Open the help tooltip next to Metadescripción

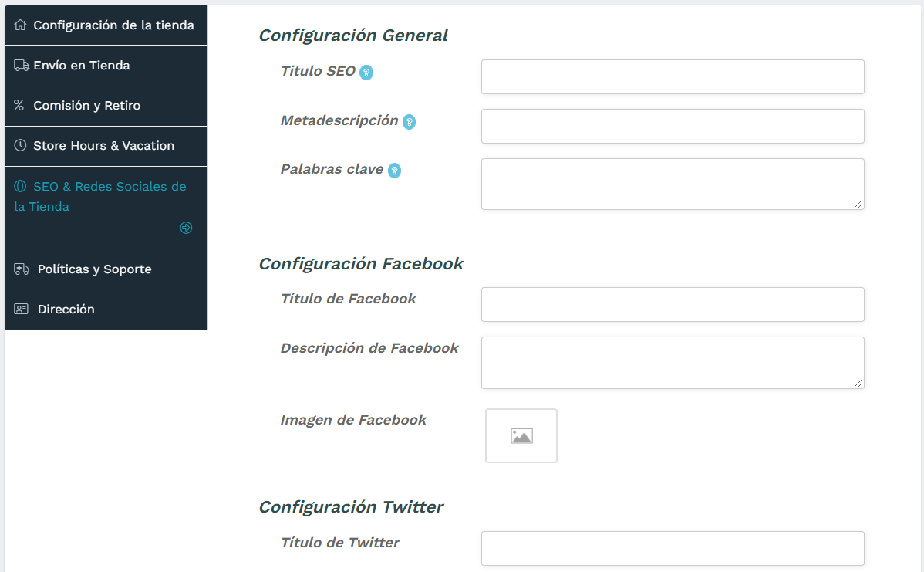409,121
